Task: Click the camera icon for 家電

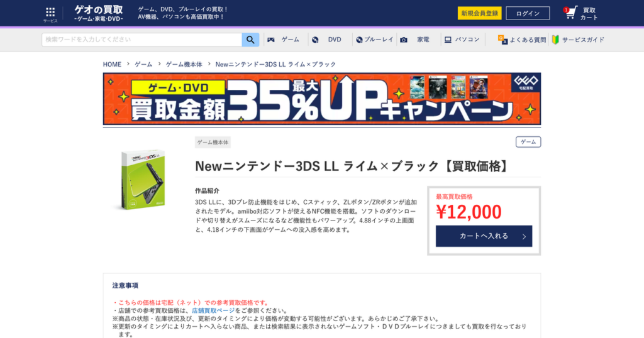Action: point(404,40)
